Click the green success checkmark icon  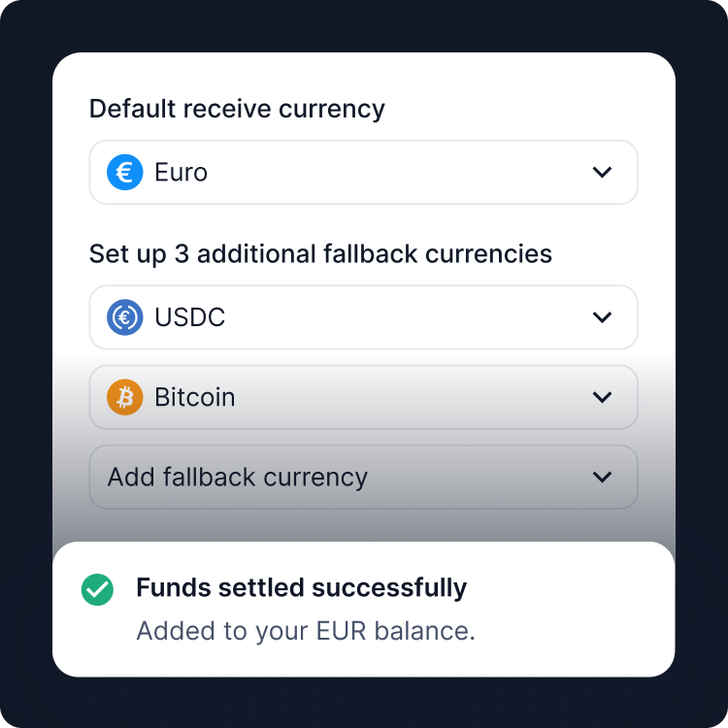[97, 589]
